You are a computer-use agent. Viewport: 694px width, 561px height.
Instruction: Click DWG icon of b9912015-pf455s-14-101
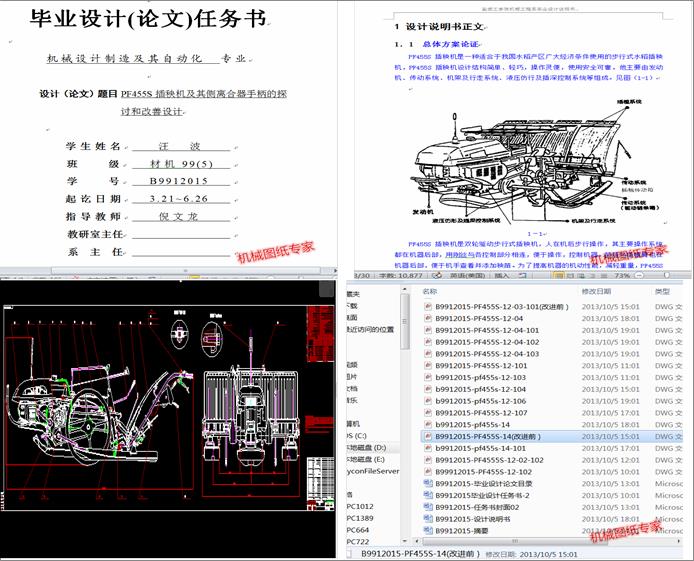click(x=428, y=448)
